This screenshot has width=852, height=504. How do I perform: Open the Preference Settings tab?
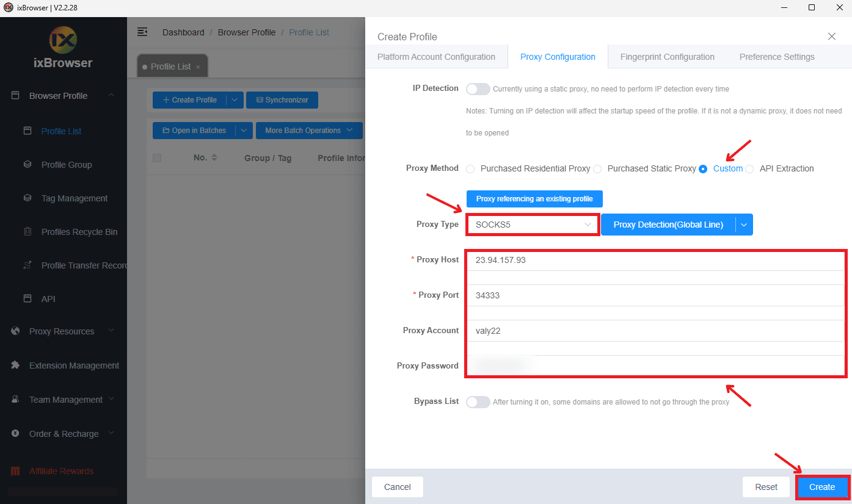[777, 56]
